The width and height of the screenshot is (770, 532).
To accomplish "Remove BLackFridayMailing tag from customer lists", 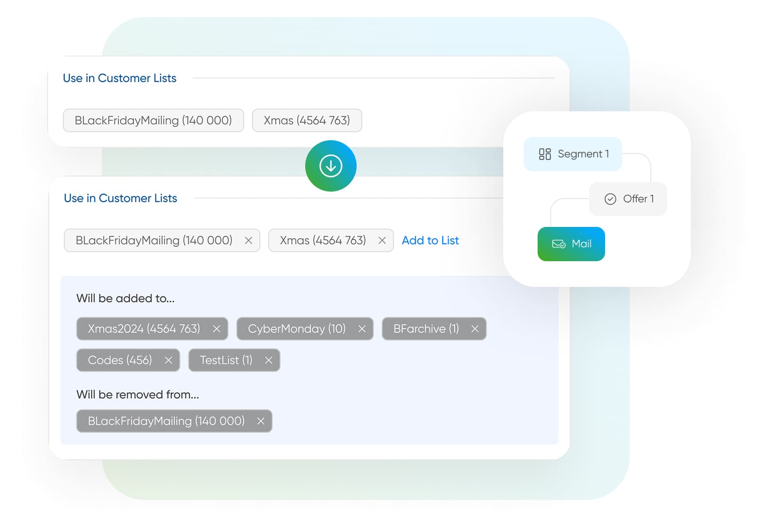I will pos(248,241).
